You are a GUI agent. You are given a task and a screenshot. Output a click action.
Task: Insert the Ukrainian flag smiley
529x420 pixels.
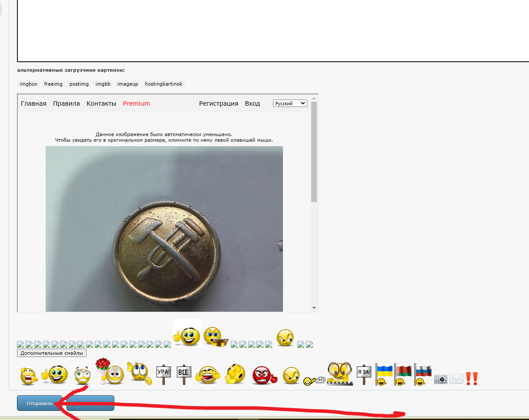[x=383, y=374]
